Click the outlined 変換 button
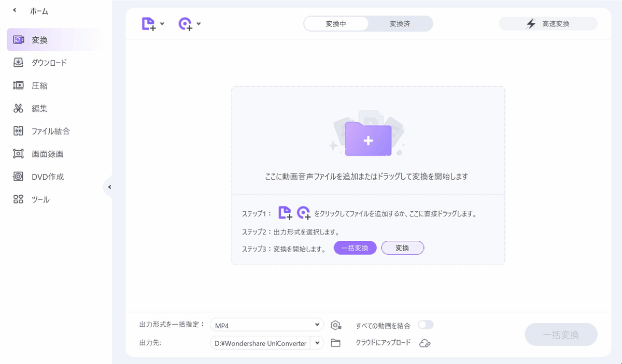 (x=402, y=248)
